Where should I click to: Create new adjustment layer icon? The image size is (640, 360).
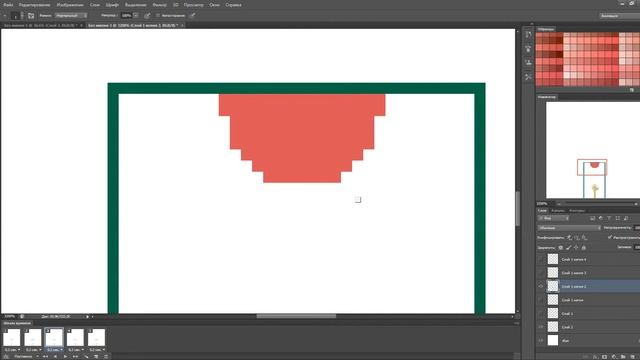pos(614,357)
